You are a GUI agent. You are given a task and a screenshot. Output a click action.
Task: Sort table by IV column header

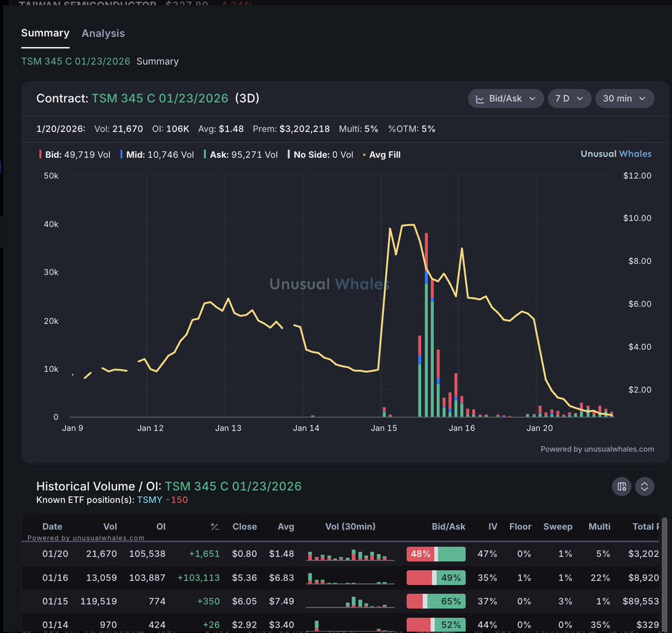[493, 527]
